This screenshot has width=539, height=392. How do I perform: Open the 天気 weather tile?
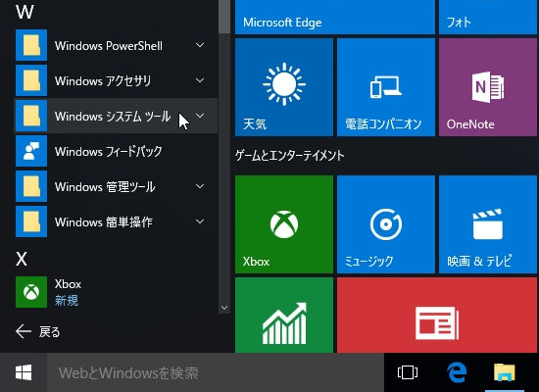point(284,87)
